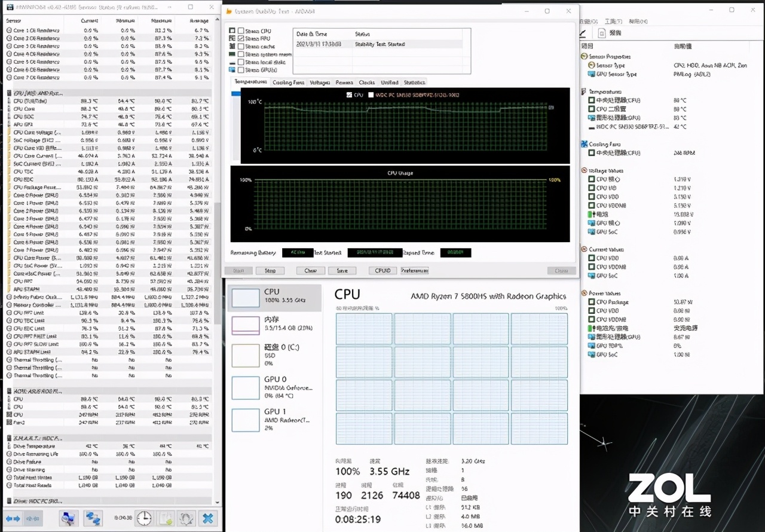
Task: Switch to the Temperatures tab
Action: (x=250, y=82)
